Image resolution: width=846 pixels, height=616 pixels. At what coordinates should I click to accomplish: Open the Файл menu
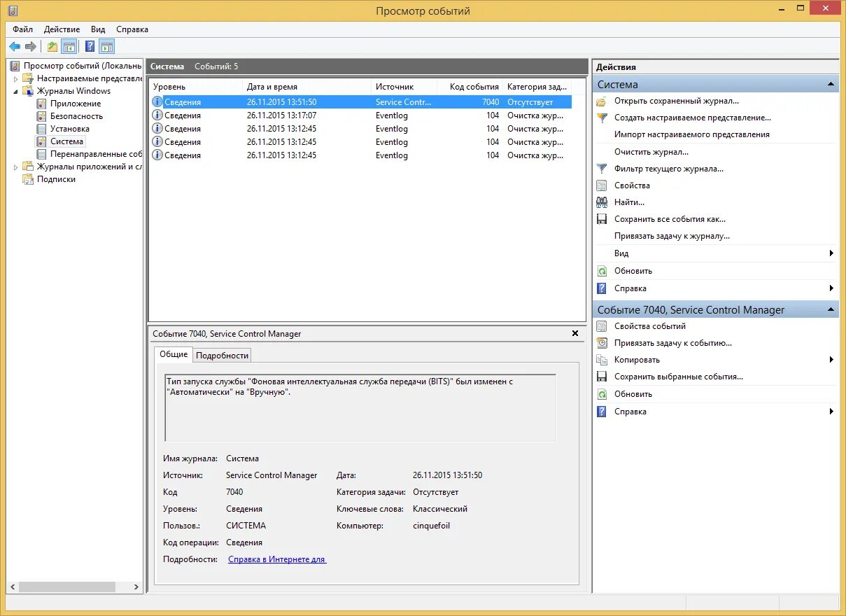22,29
